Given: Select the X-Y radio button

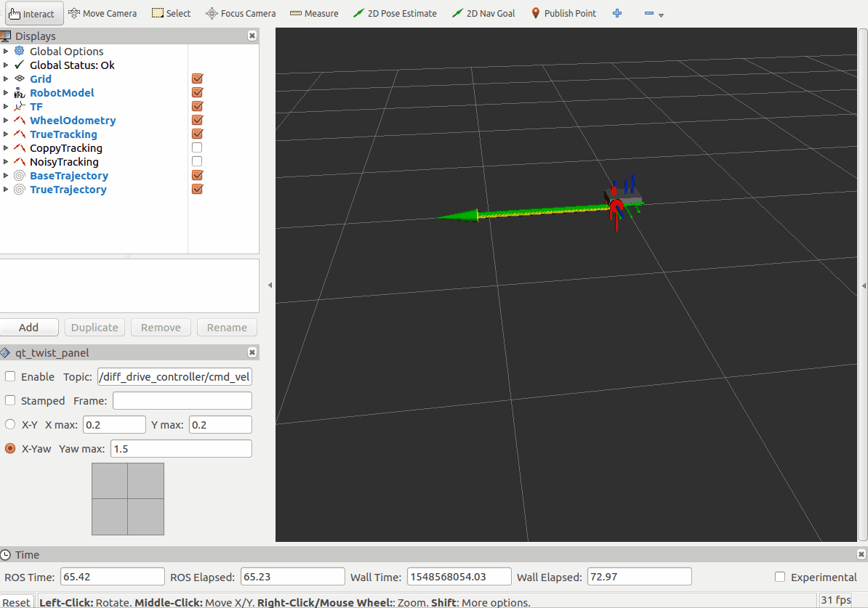Looking at the screenshot, I should pos(10,425).
